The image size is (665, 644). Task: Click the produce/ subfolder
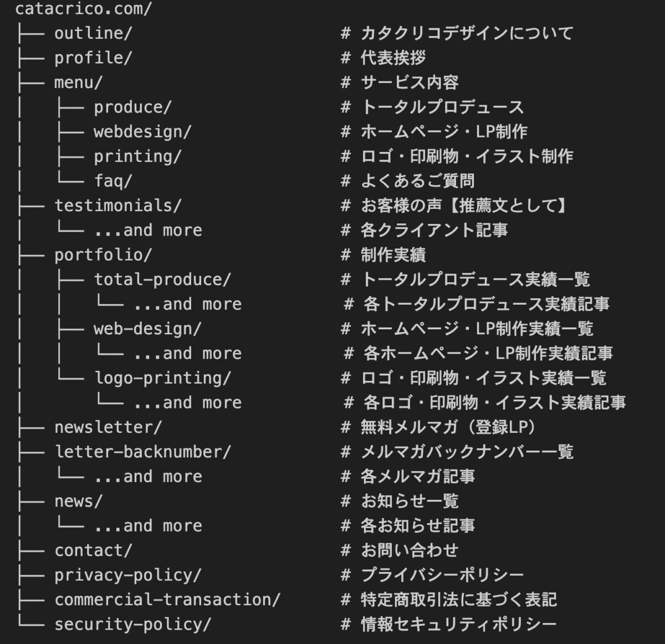click(x=132, y=107)
